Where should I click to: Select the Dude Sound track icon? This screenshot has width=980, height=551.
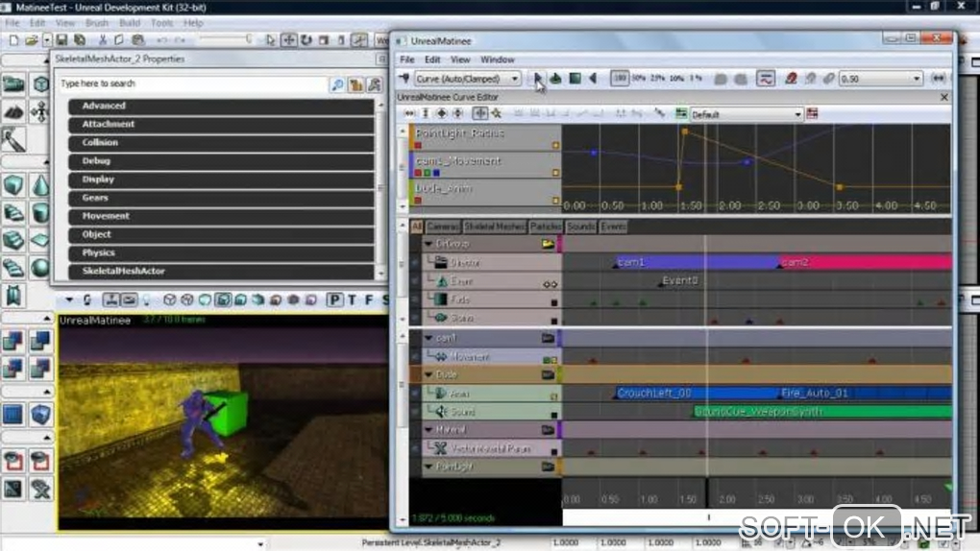click(441, 412)
